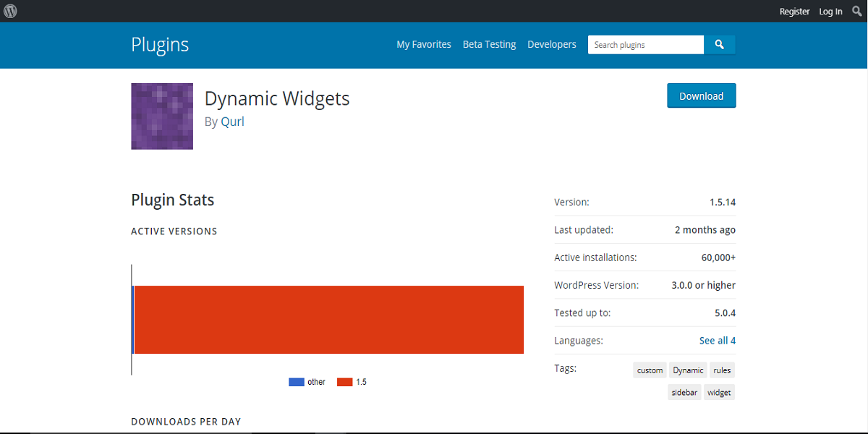Click the Tags: label
The width and height of the screenshot is (868, 434).
click(566, 368)
